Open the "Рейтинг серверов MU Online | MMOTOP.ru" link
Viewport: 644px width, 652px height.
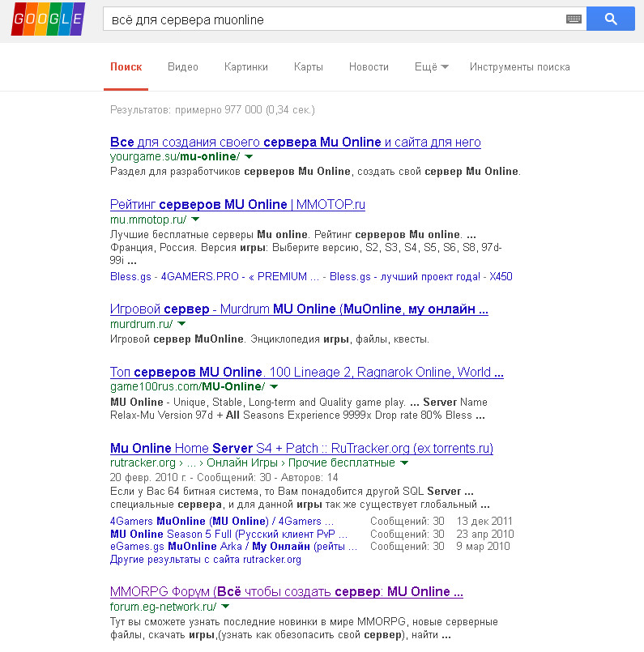[237, 205]
